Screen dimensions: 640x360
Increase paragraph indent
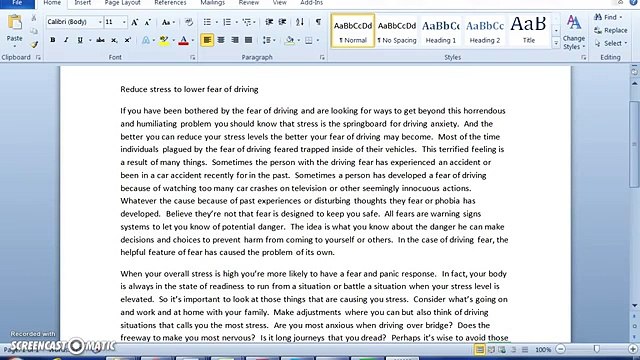click(282, 22)
